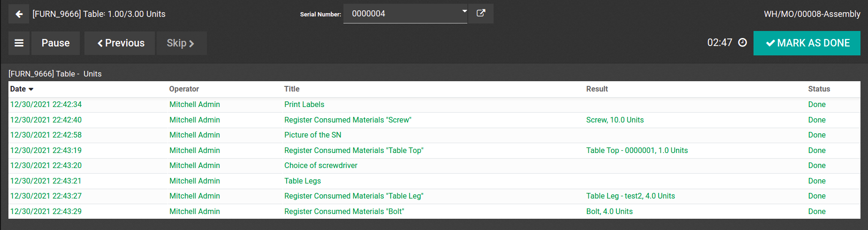Screen dimensions: 868x230
Task: Sort table by Result column
Action: pyautogui.click(x=597, y=89)
